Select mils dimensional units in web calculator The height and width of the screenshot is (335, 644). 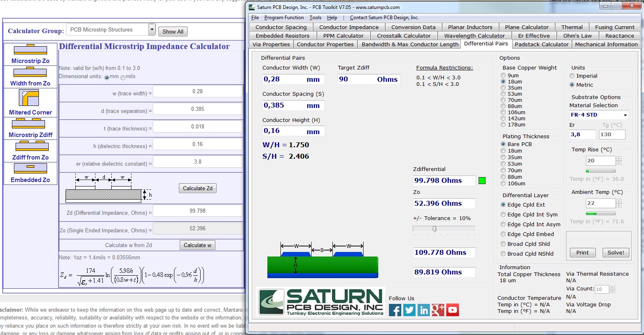tap(123, 77)
